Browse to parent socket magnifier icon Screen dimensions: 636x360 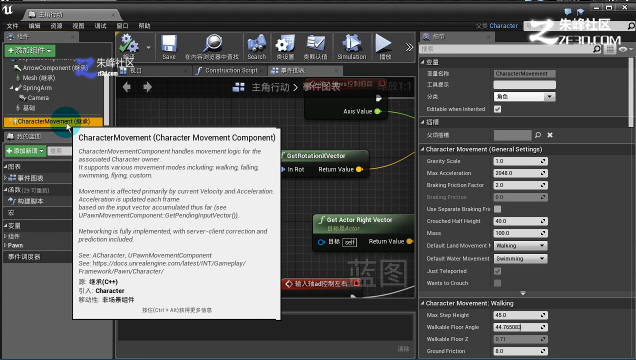[x=538, y=135]
